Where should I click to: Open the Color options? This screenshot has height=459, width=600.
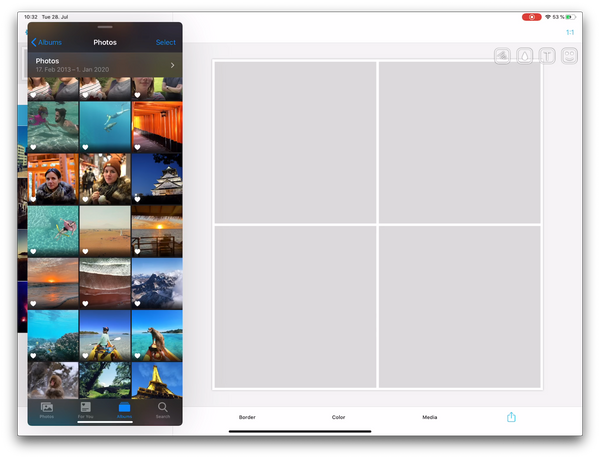[x=338, y=417]
